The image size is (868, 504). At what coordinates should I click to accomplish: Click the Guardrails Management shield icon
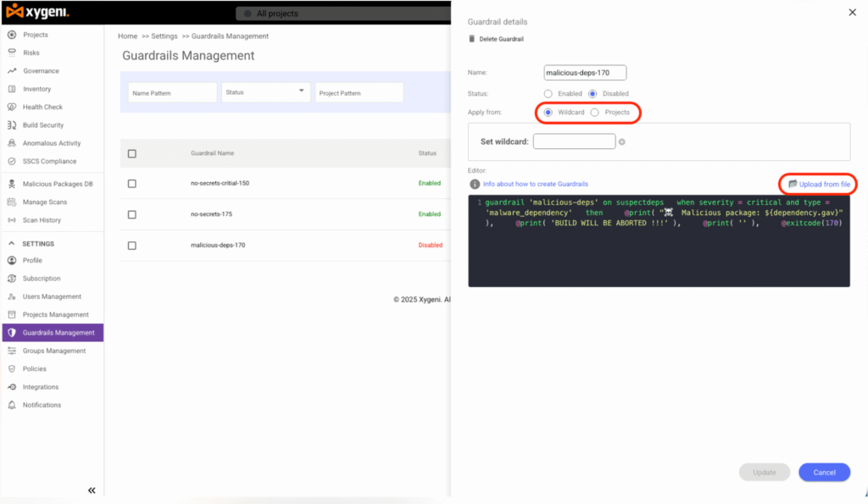tap(12, 333)
